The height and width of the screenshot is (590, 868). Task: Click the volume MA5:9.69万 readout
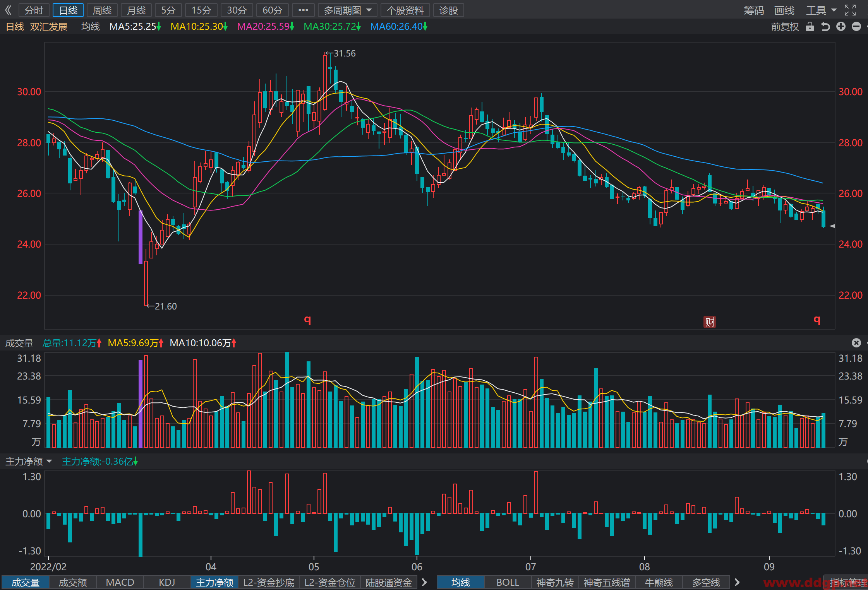[136, 343]
